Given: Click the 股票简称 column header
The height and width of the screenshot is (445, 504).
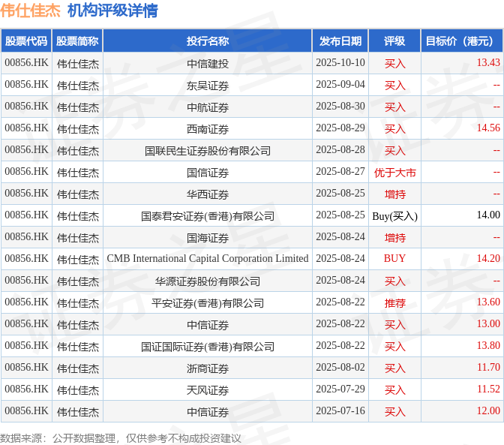Looking at the screenshot, I should 77,41.
